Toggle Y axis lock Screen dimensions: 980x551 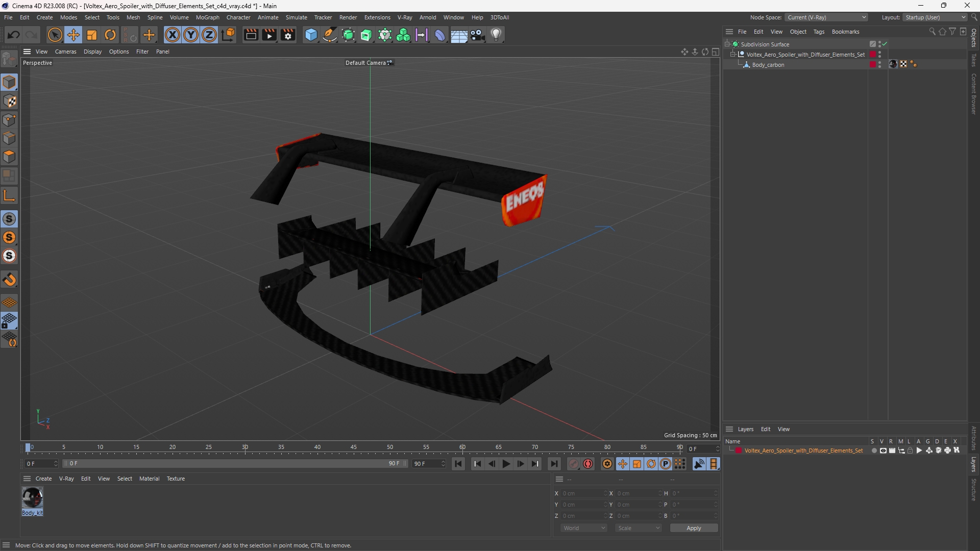click(191, 35)
